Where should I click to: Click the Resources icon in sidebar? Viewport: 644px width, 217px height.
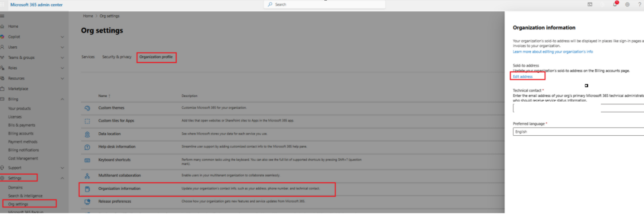pyautogui.click(x=3, y=78)
